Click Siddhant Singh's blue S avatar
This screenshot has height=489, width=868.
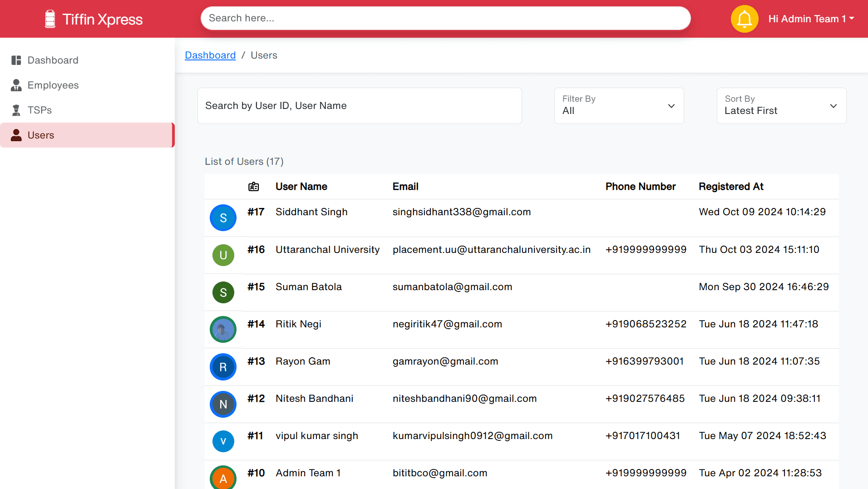tap(223, 218)
